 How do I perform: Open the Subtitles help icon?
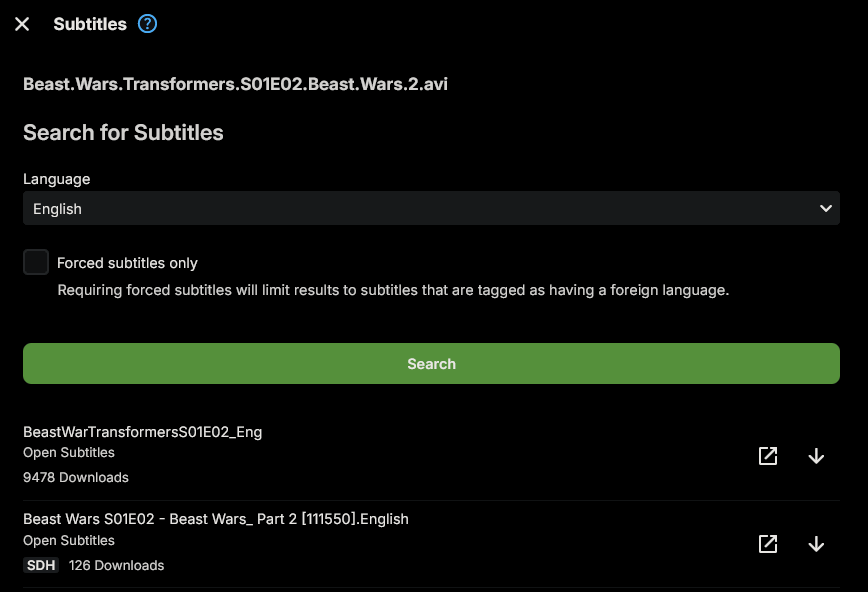pos(147,24)
